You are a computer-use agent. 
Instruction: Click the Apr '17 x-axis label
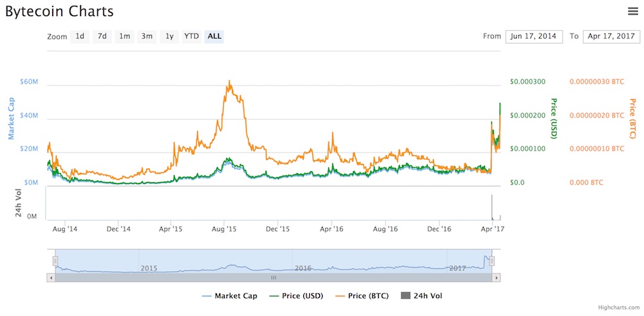[492, 229]
